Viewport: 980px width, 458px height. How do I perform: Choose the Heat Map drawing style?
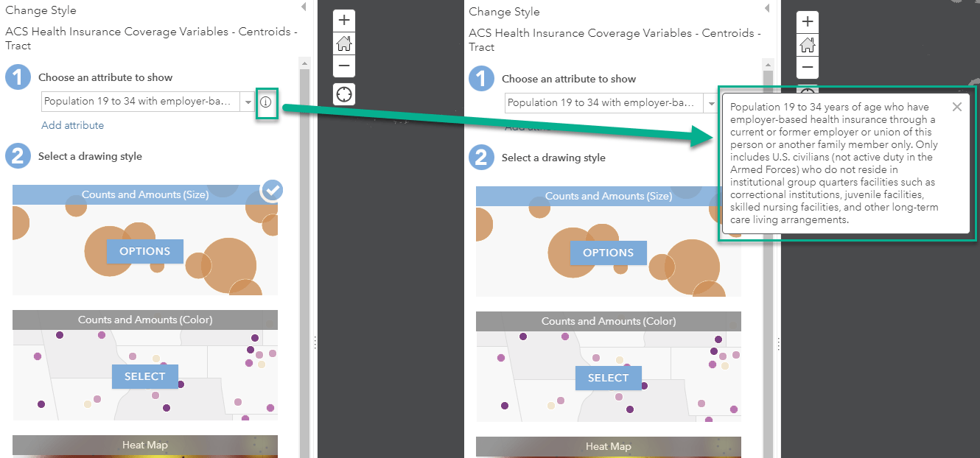tap(145, 445)
